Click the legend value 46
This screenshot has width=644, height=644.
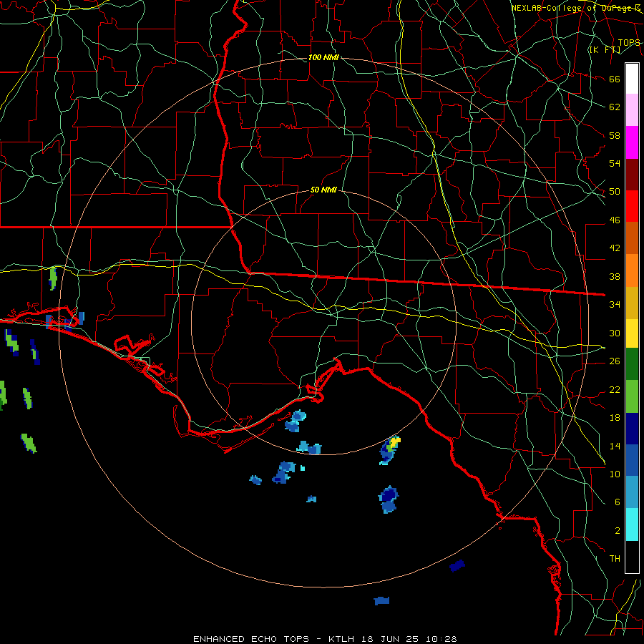(x=615, y=220)
